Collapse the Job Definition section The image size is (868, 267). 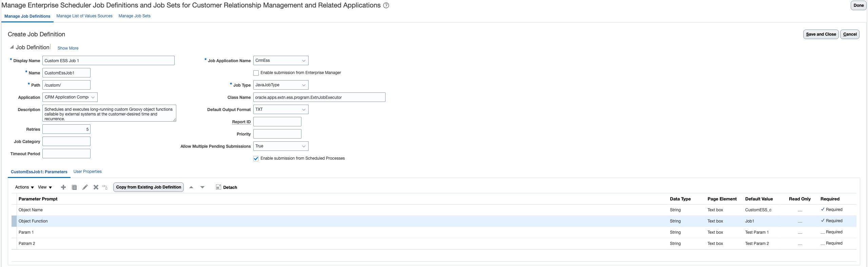[12, 47]
